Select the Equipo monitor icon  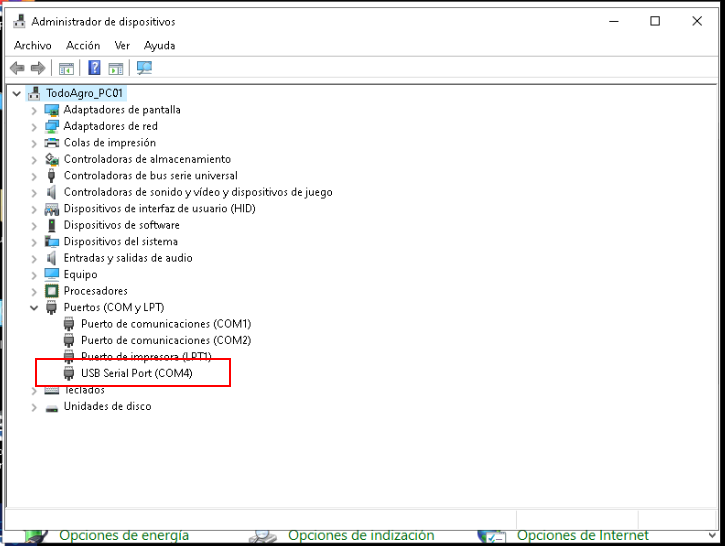[52, 275]
